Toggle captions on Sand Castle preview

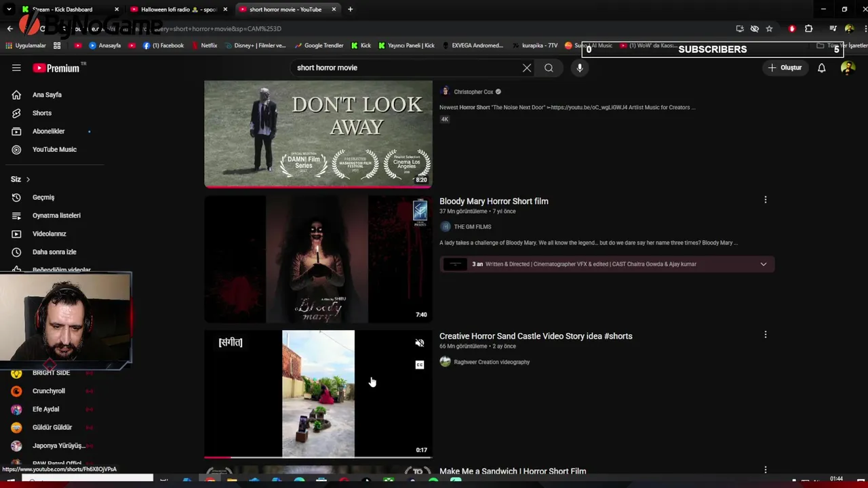(x=419, y=365)
